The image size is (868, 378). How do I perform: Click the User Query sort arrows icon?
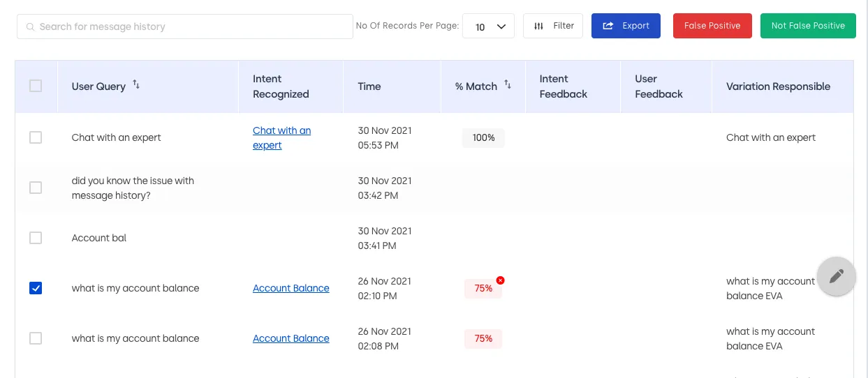(136, 85)
